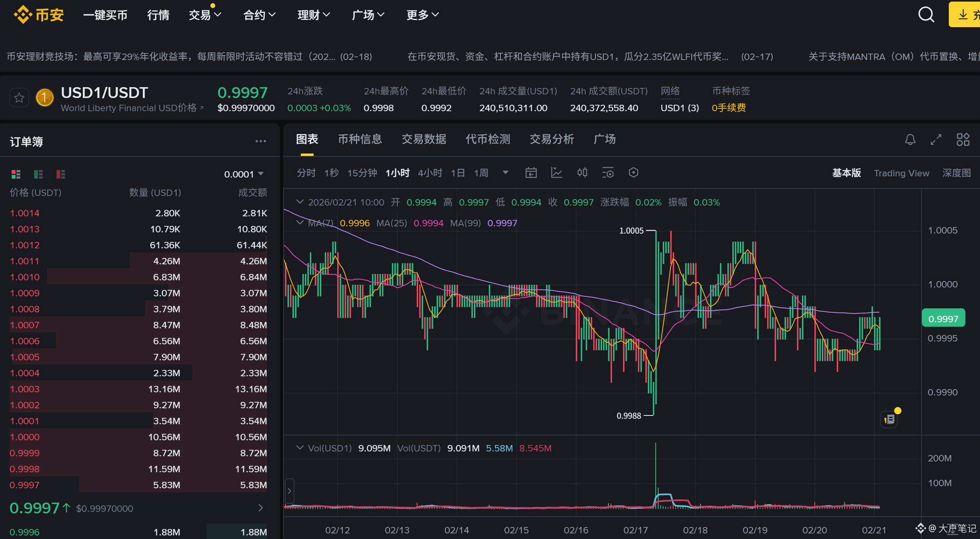Click the search magnifier icon
980x539 pixels.
(926, 15)
